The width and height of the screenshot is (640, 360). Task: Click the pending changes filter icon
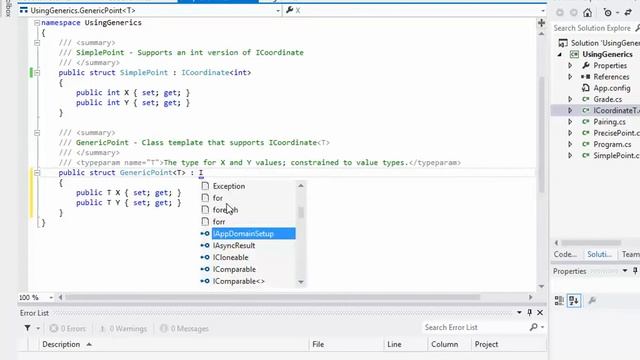608,13
